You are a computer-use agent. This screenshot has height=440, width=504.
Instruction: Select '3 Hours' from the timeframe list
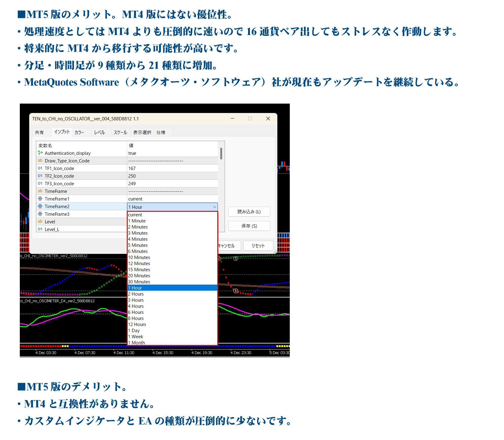point(172,300)
